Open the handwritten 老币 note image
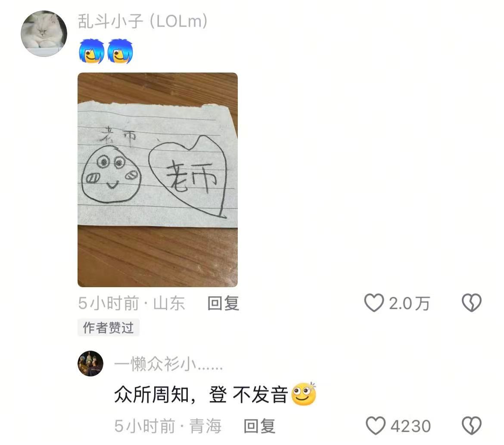This screenshot has height=445, width=504. (x=158, y=179)
